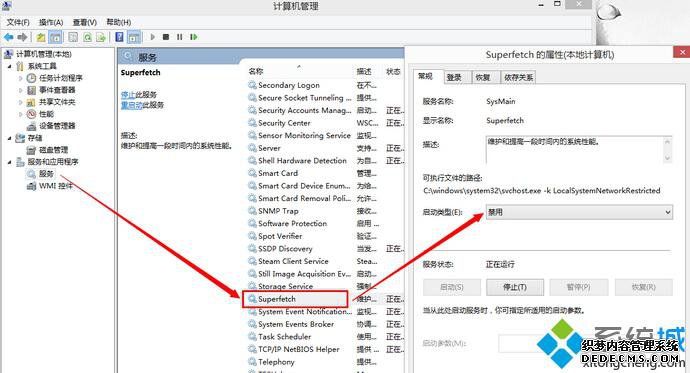The image size is (690, 373).
Task: Click the Back arrow toolbar icon
Action: [8, 37]
